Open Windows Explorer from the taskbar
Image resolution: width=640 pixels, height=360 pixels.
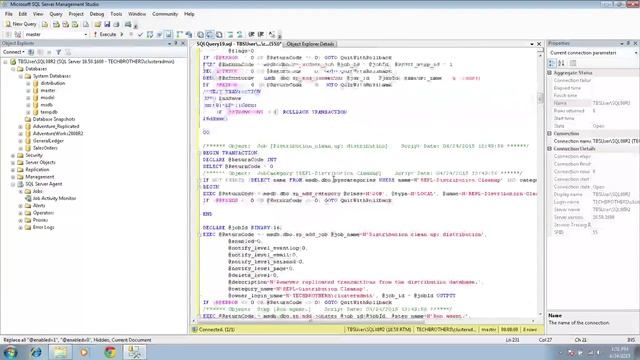tap(60, 352)
